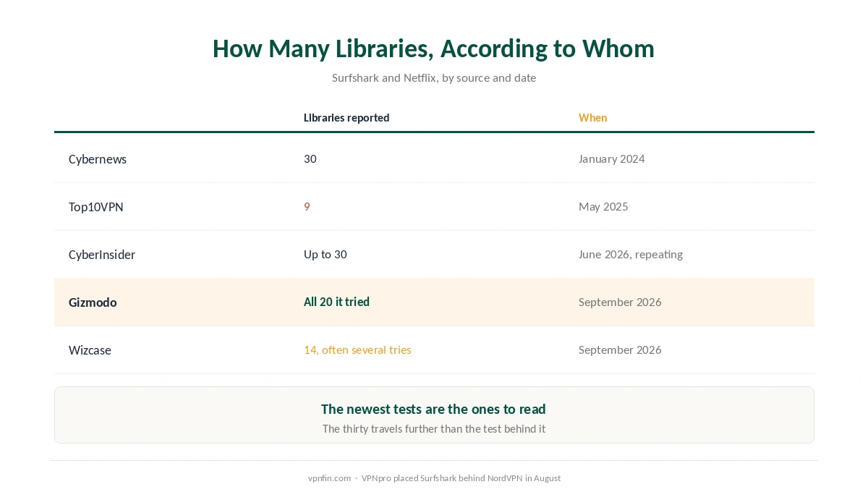
Task: Click the date 'January 2024'
Action: point(611,159)
